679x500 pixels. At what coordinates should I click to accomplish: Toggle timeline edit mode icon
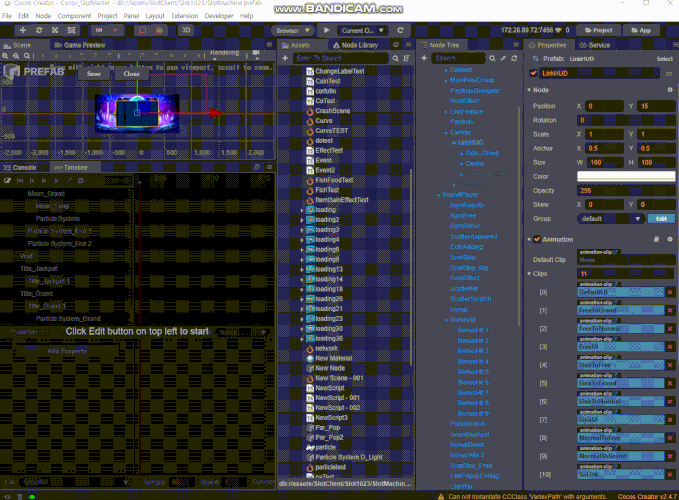(7, 181)
